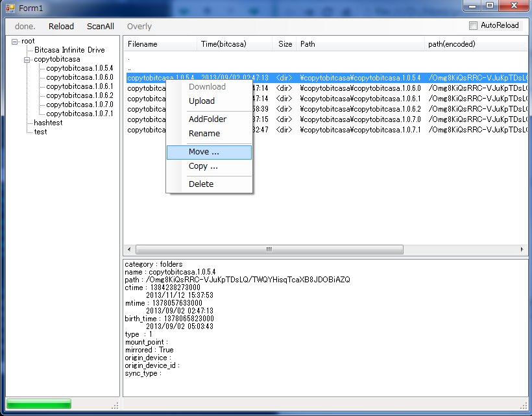Screen dimensions: 532x416
Task: Sort by the Filename column header
Action: (142, 44)
